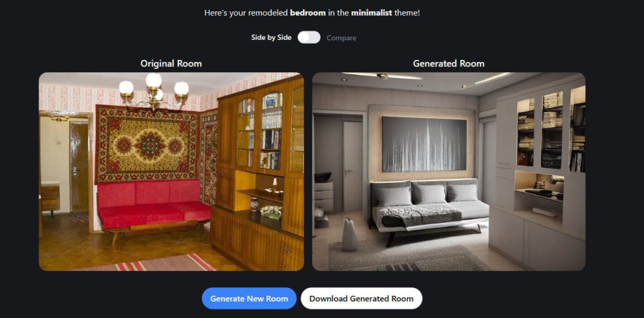Download the generated room image

tap(361, 298)
